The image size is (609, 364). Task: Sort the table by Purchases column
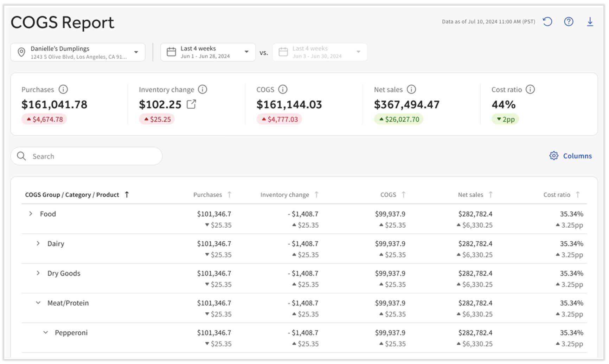click(x=230, y=194)
